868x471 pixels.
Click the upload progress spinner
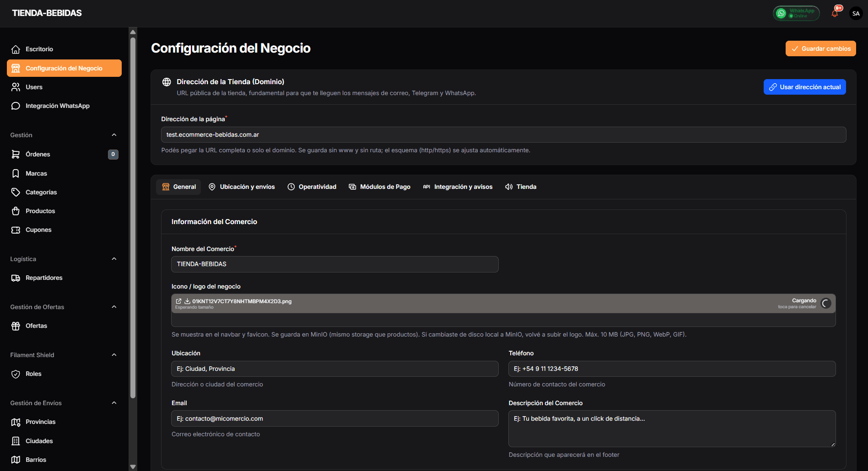pos(826,303)
